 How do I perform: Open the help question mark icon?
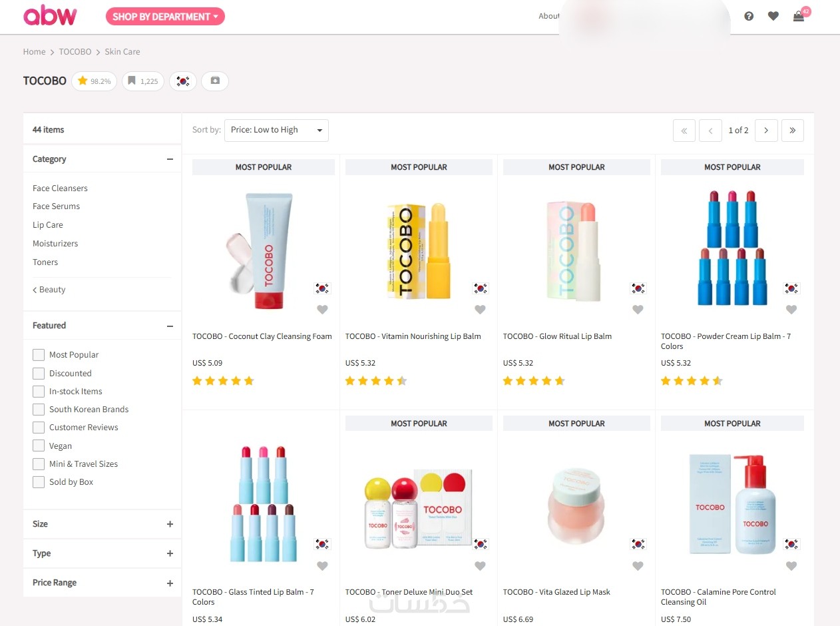(749, 16)
